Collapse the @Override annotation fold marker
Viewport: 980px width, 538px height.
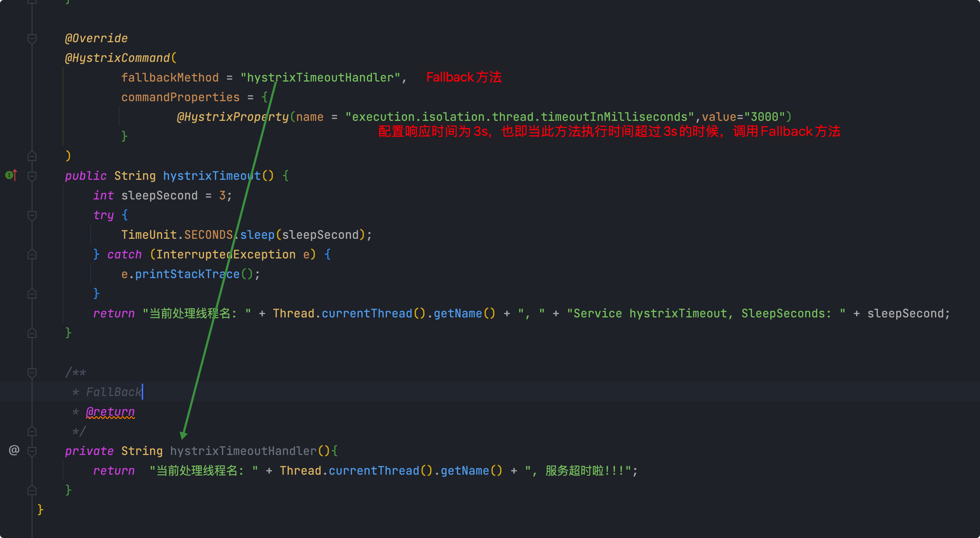(32, 38)
